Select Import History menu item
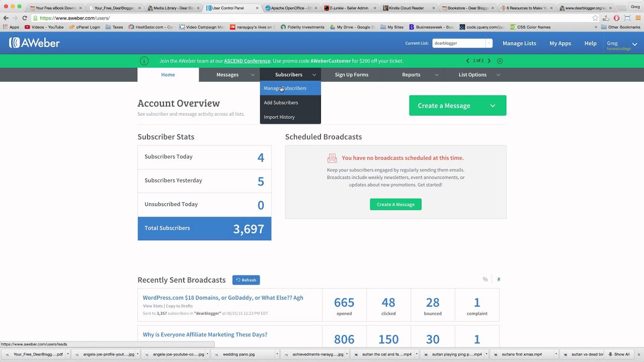This screenshot has height=362, width=644. coord(290,117)
